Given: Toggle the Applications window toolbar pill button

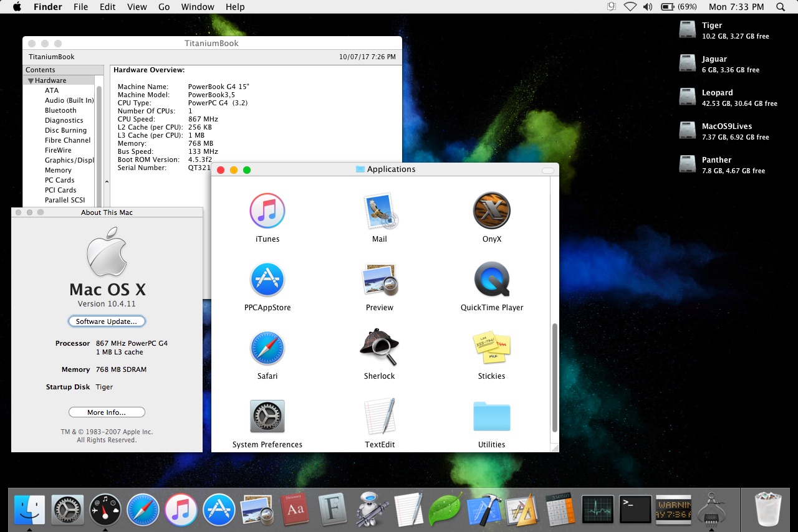Looking at the screenshot, I should [547, 170].
